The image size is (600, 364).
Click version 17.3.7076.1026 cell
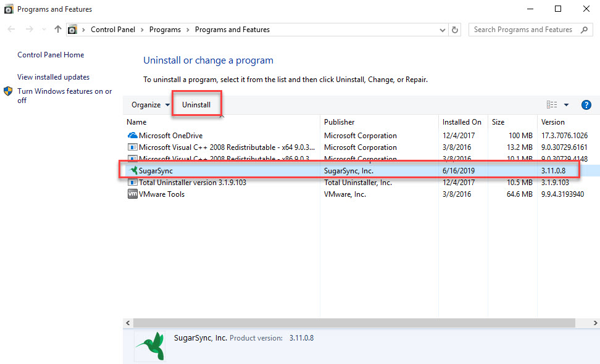[564, 135]
